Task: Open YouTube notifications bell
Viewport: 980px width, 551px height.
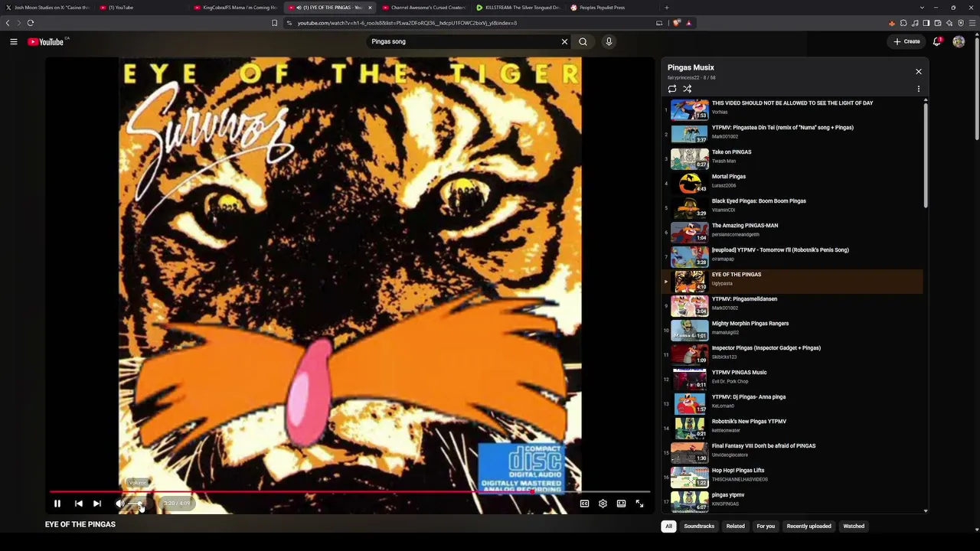Action: point(936,41)
